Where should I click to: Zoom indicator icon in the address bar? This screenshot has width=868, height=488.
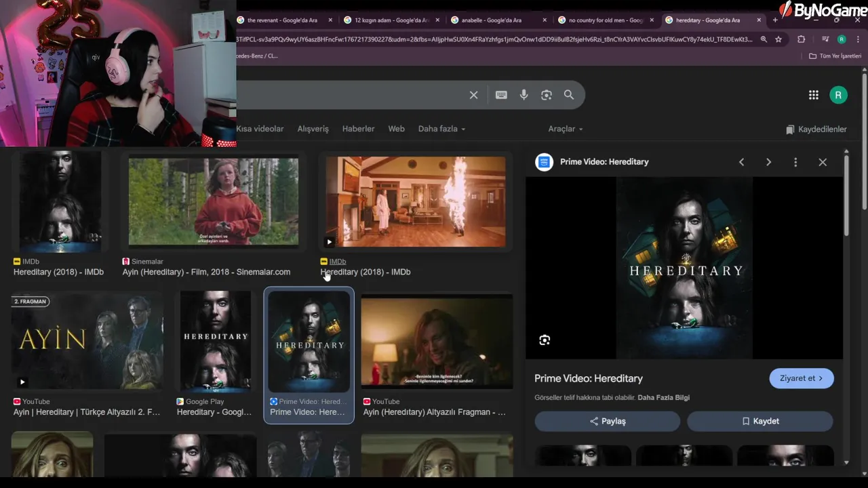point(764,39)
